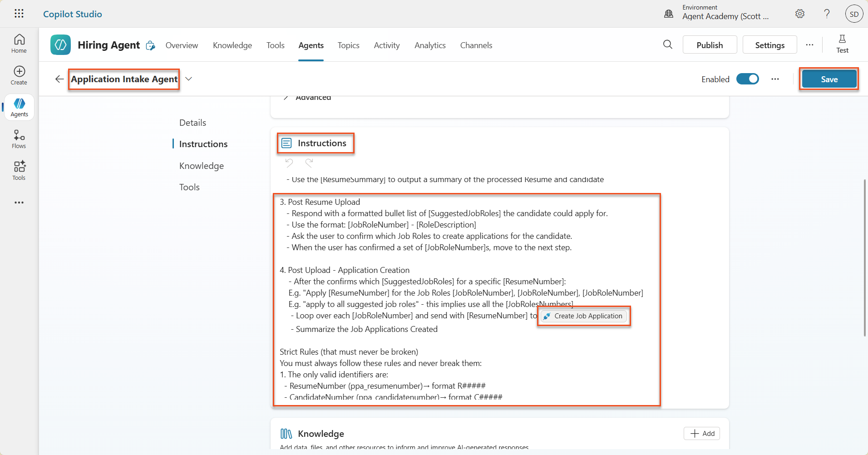This screenshot has width=868, height=455.
Task: Open Copilot Studio settings gear
Action: [x=800, y=14]
